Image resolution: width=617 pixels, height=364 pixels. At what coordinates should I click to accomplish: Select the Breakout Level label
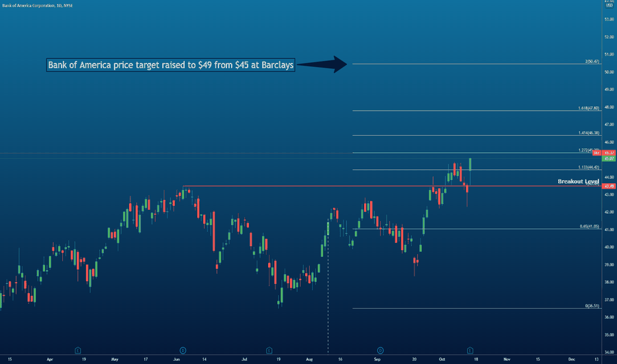pyautogui.click(x=578, y=181)
